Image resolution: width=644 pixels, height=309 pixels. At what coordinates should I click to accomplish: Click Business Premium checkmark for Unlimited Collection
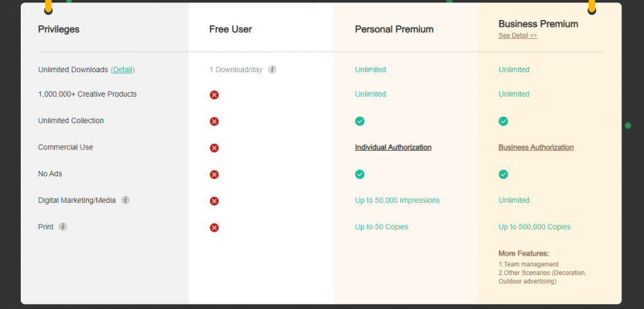click(x=503, y=121)
